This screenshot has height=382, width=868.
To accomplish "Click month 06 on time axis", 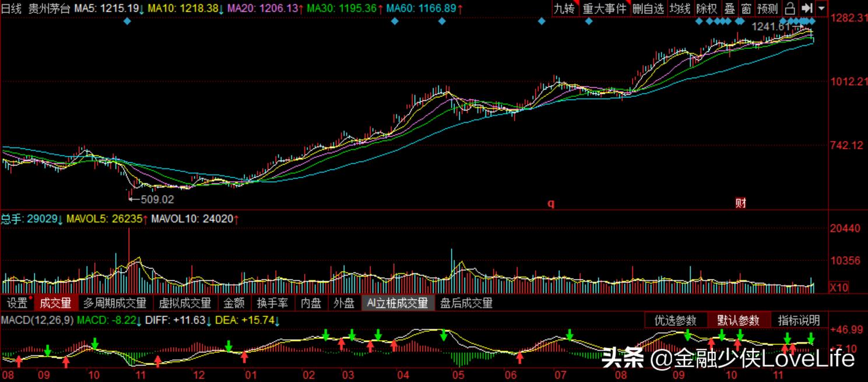I will [511, 376].
